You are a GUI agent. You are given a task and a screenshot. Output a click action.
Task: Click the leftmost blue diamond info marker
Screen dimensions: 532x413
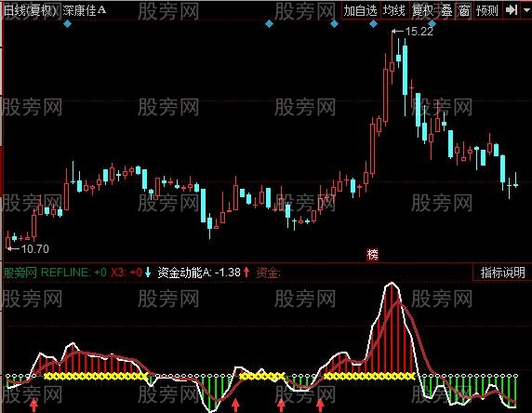(68, 24)
